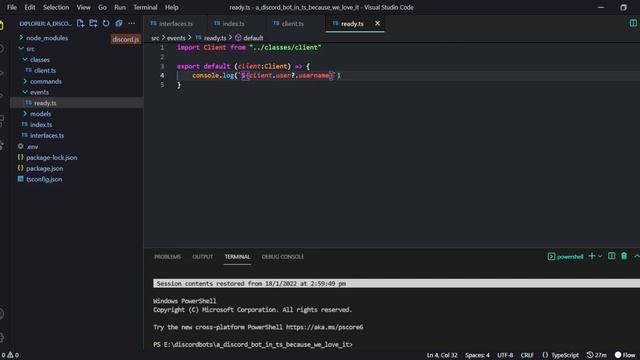Viewport: 640px width, 360px height.
Task: Open errors and warnings count in status bar
Action: point(10,355)
